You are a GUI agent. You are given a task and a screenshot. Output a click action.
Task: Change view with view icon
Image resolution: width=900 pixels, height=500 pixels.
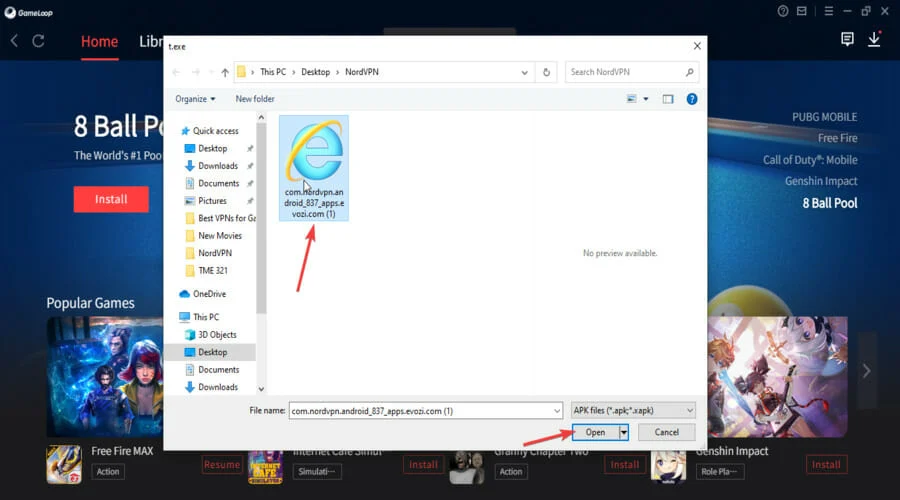(x=631, y=99)
